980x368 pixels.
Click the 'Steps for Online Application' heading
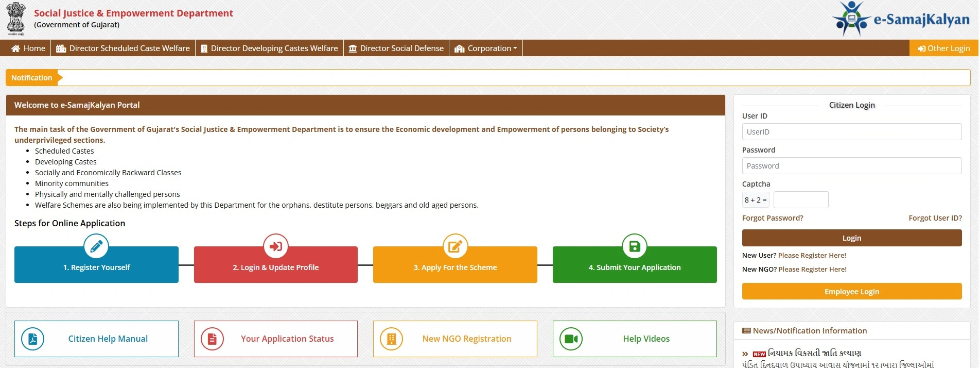(69, 223)
